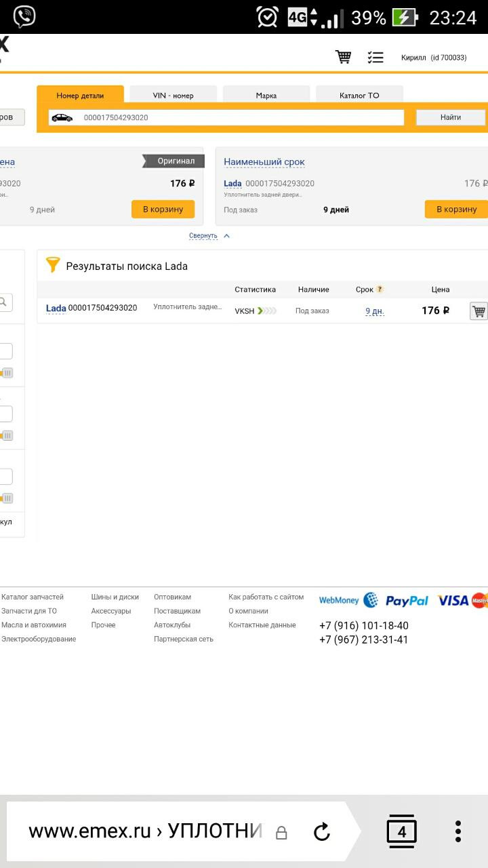Switch to the Марка tab
Image resolution: width=488 pixels, height=868 pixels.
click(x=266, y=96)
